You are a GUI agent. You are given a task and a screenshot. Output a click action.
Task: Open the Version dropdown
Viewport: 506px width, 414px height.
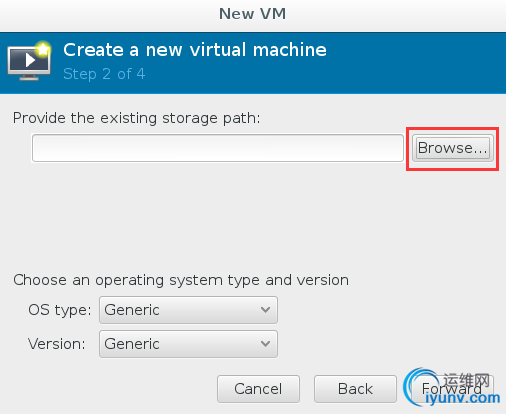click(188, 344)
